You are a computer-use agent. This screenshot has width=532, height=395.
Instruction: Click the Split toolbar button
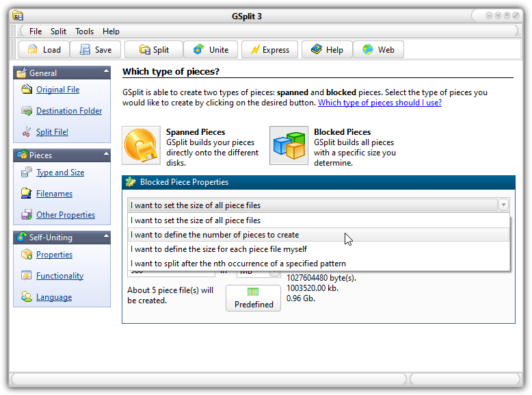pos(154,49)
